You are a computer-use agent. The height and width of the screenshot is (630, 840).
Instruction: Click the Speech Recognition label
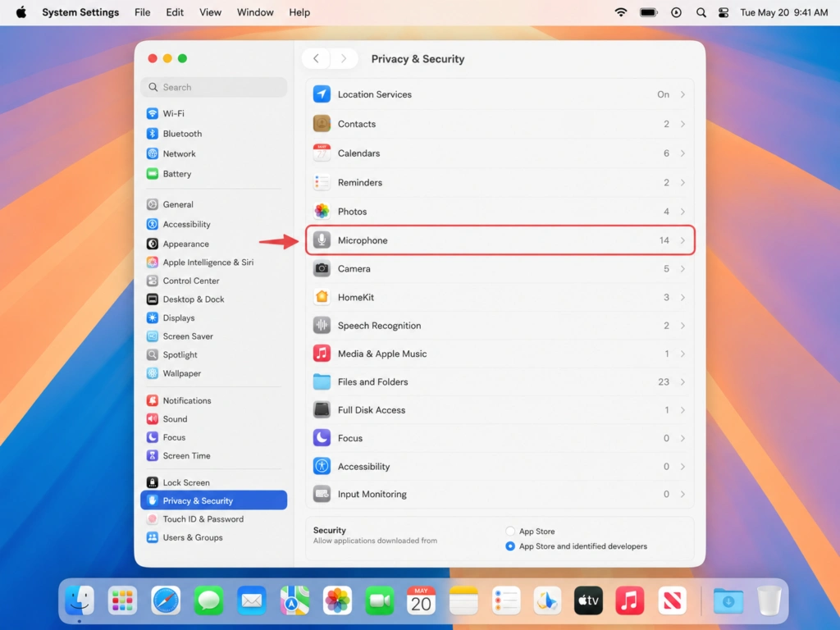[x=379, y=326]
